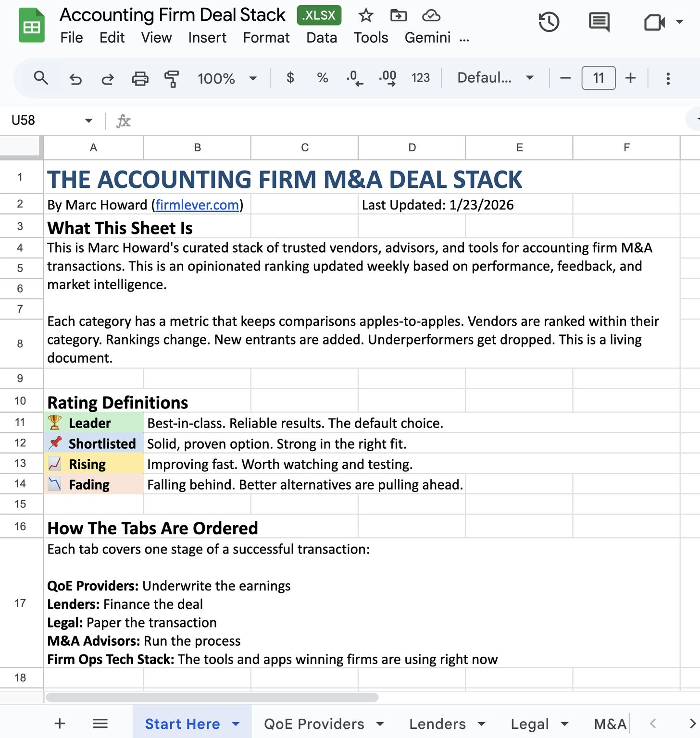The width and height of the screenshot is (700, 738).
Task: Open version history clock icon
Action: 549,22
